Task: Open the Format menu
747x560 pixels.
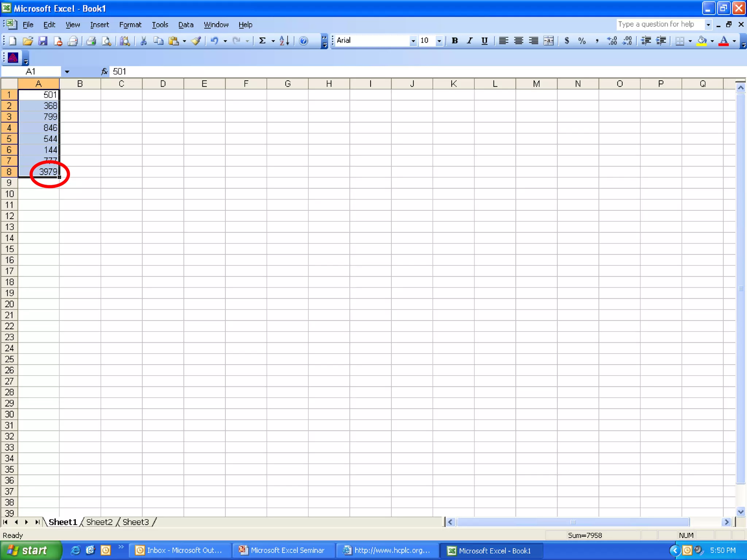Action: 130,25
